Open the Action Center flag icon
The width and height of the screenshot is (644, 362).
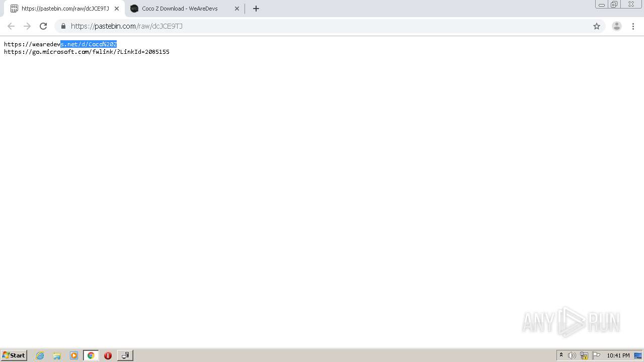(x=596, y=355)
